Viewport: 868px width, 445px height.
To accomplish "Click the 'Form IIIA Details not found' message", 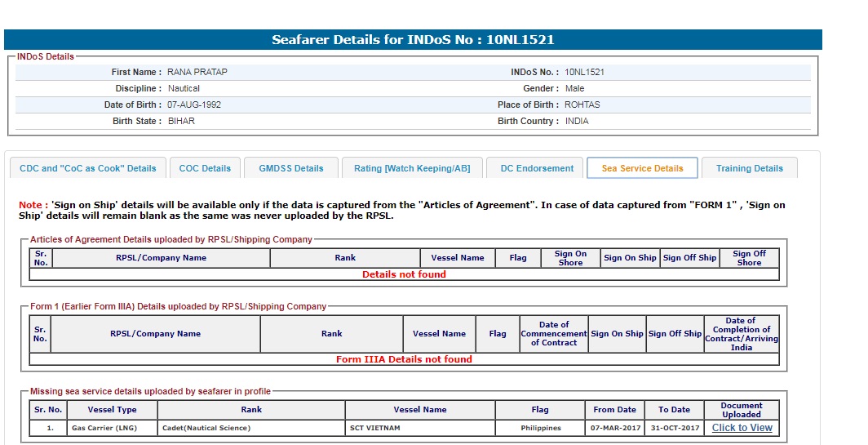I will [x=404, y=359].
